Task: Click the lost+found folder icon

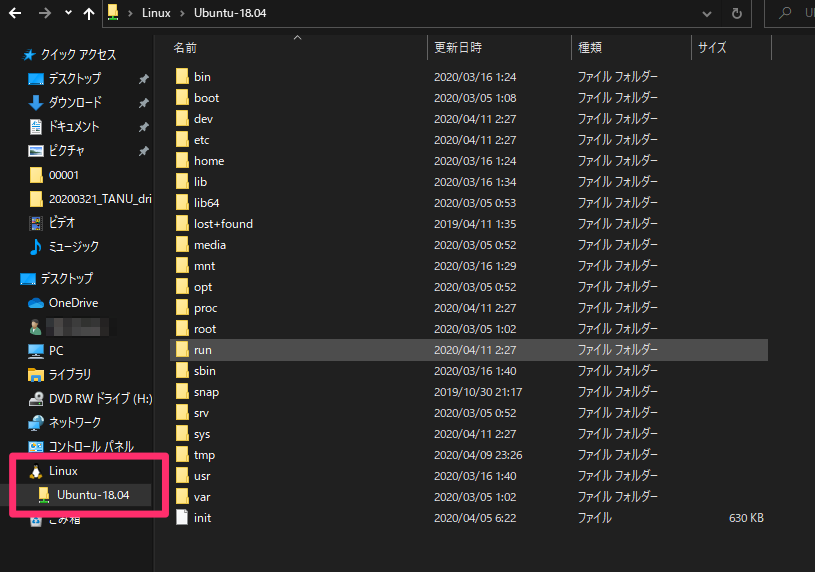Action: (182, 224)
